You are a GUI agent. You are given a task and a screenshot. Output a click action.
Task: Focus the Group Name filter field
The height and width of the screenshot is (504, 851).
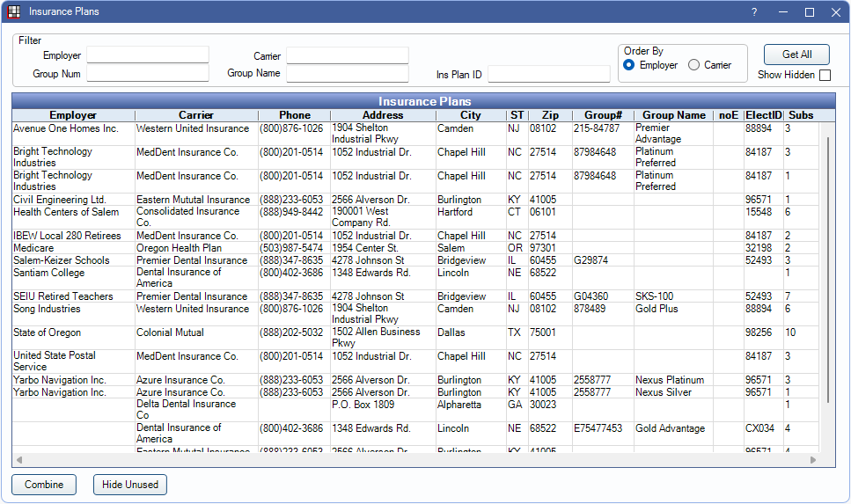pyautogui.click(x=348, y=73)
